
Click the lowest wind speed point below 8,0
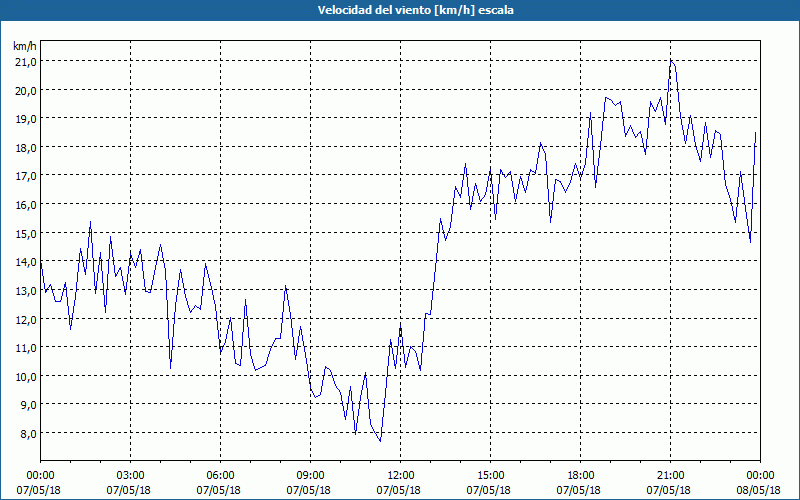(380, 441)
